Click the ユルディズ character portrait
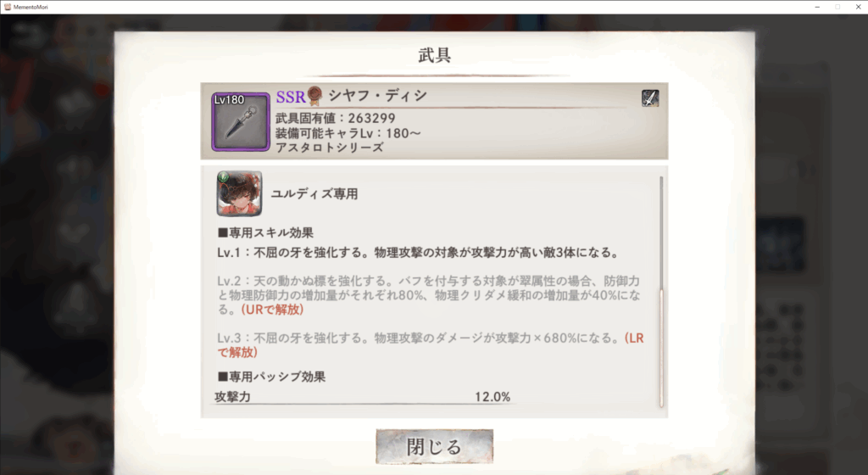The image size is (868, 475). point(239,193)
